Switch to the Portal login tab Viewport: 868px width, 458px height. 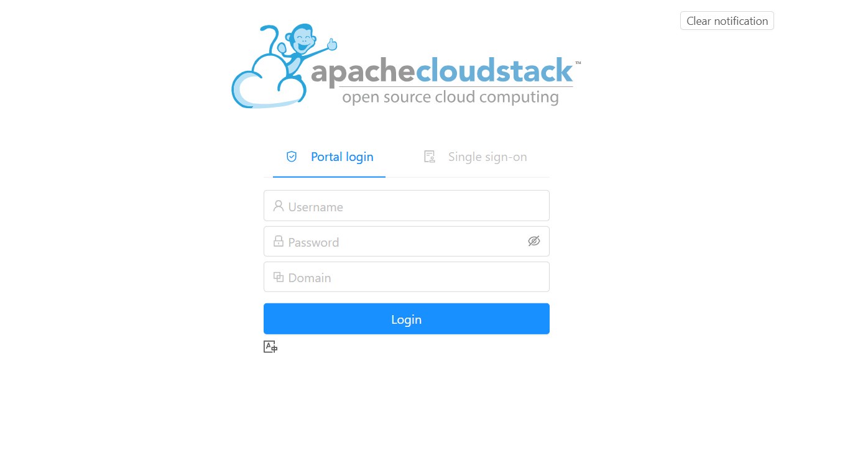[x=329, y=157]
